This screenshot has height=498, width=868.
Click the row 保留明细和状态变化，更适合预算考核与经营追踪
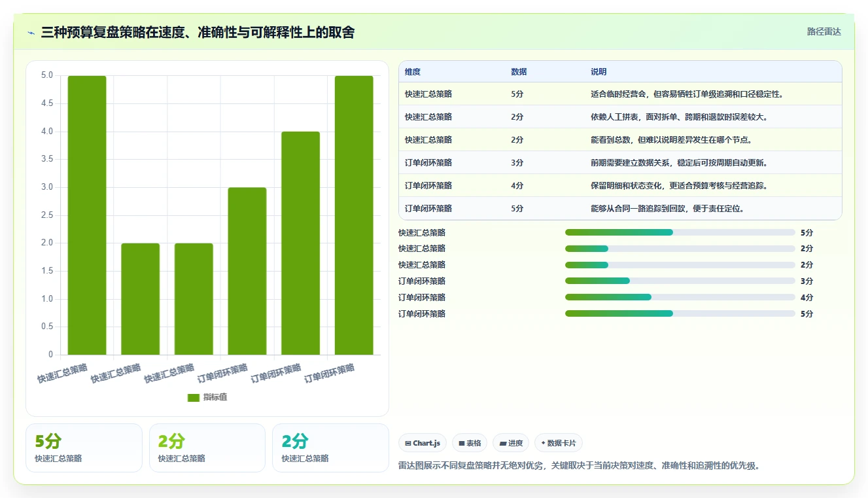[620, 186]
